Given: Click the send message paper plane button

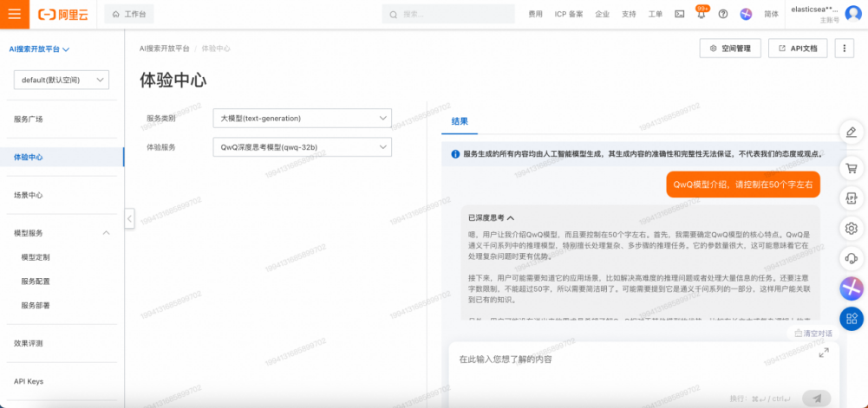Looking at the screenshot, I should [816, 398].
